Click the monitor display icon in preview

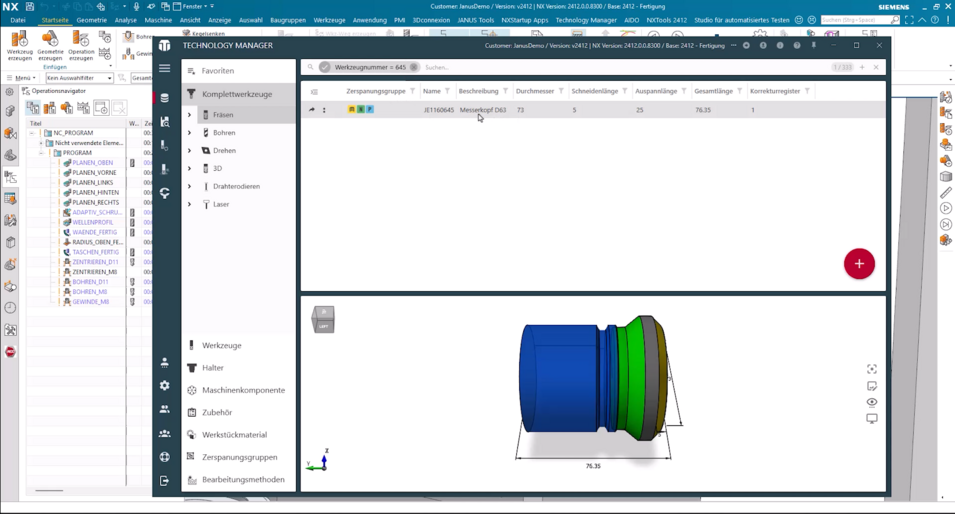pyautogui.click(x=872, y=418)
